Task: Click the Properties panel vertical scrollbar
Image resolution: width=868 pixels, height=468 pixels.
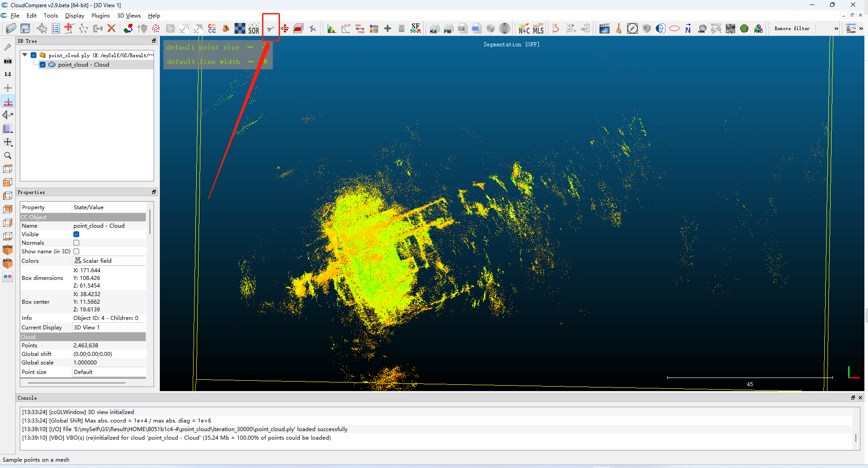Action: [149, 221]
